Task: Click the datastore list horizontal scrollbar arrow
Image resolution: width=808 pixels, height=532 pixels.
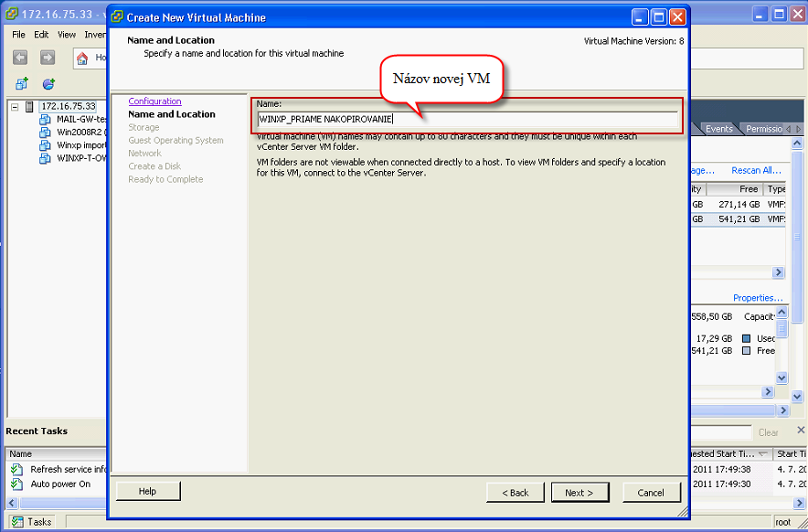Action: tap(778, 272)
